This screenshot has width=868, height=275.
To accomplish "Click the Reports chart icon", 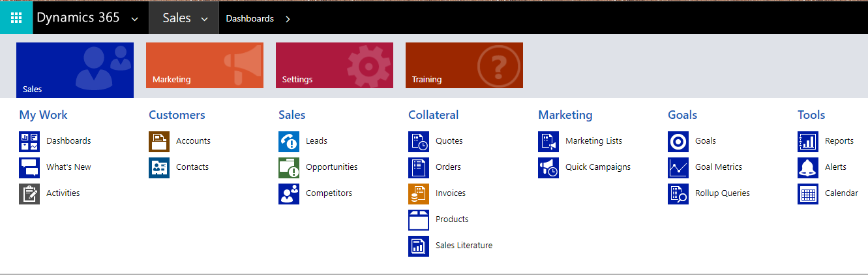I will (808, 141).
